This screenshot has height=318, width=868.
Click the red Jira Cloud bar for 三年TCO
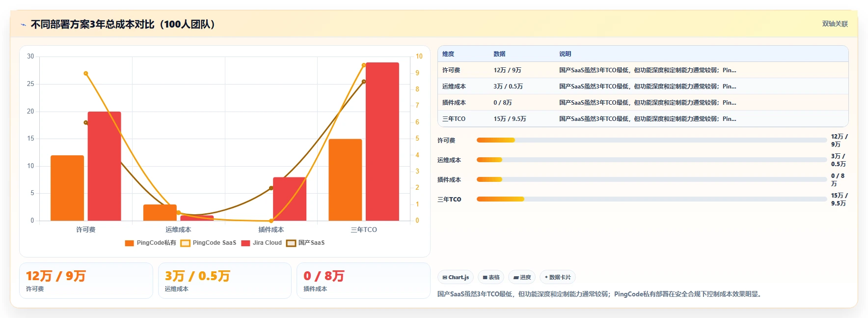click(382, 142)
